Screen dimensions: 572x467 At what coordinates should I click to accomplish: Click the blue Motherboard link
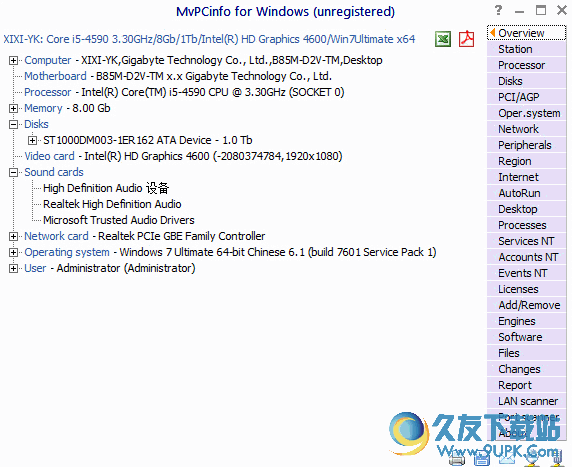tap(55, 76)
